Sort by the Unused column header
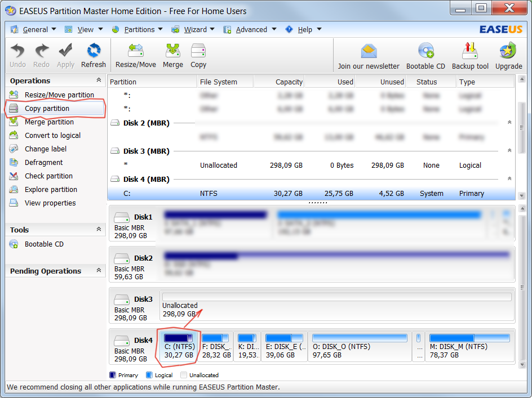532x398 pixels. (380, 82)
